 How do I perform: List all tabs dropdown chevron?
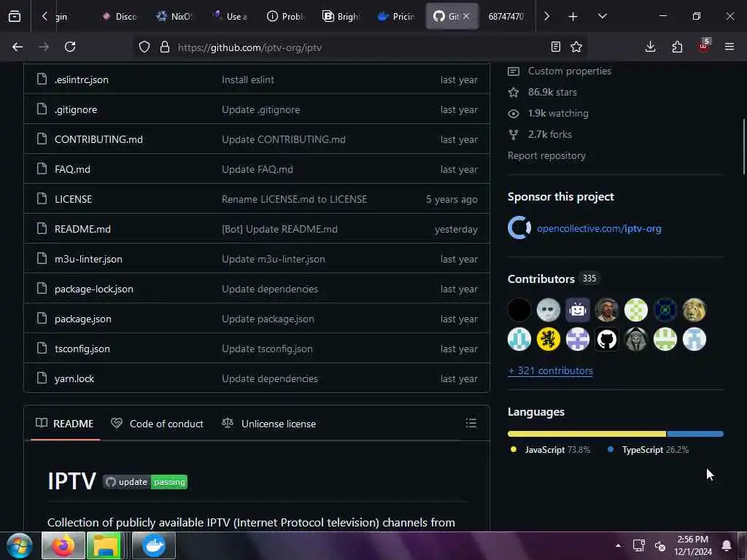[x=603, y=16]
